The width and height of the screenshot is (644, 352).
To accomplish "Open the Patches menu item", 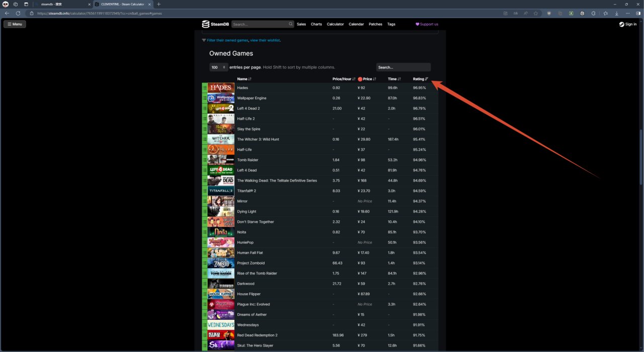I will click(x=375, y=24).
